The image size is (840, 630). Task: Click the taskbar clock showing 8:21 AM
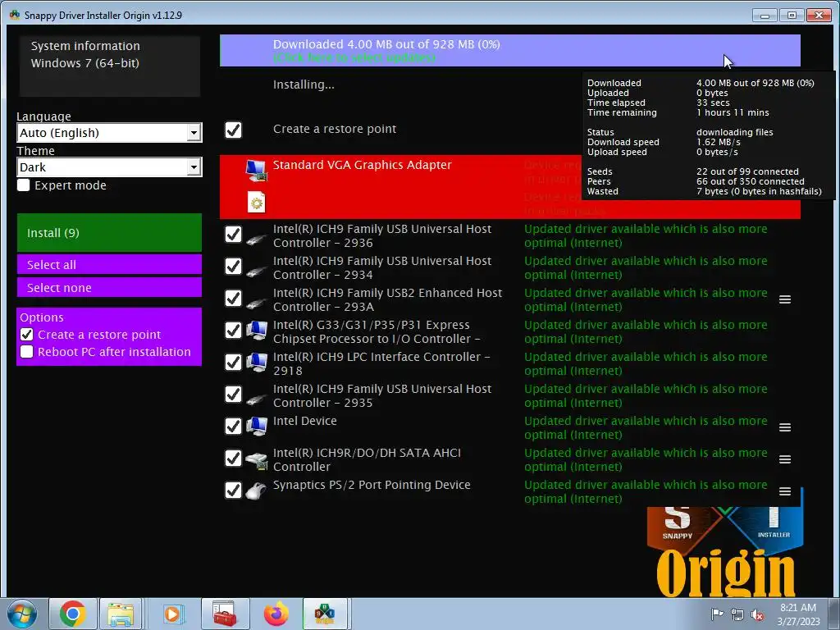click(x=798, y=614)
